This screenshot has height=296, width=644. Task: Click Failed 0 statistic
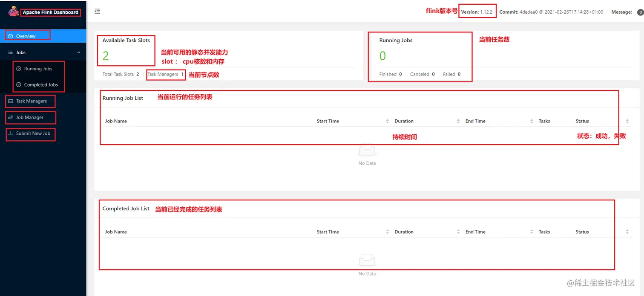451,74
